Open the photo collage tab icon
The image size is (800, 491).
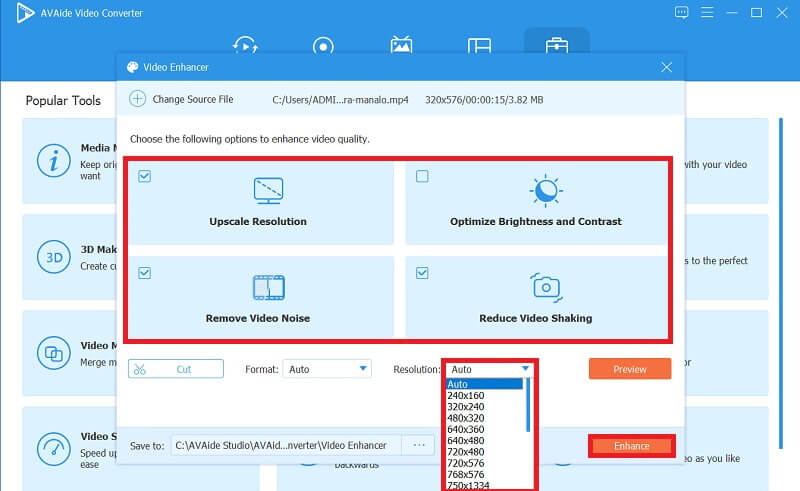402,45
